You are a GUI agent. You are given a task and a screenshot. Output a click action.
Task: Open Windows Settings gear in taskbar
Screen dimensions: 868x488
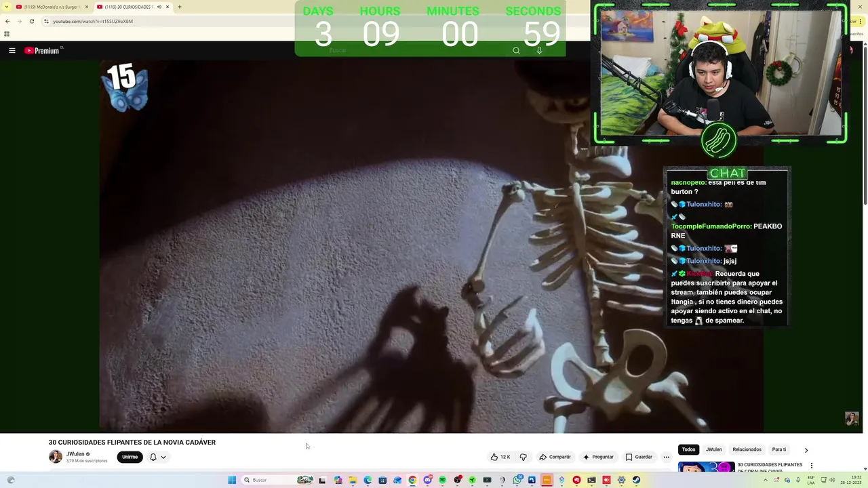621,480
